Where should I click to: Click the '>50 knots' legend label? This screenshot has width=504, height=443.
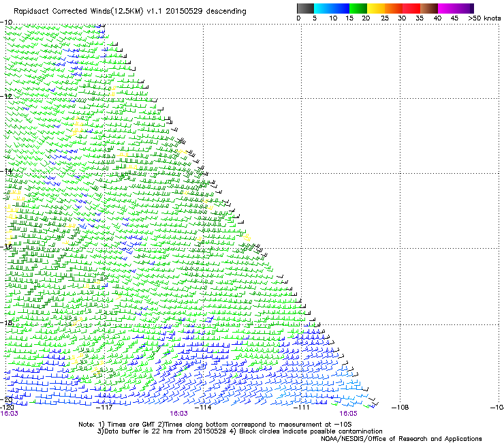(x=484, y=18)
